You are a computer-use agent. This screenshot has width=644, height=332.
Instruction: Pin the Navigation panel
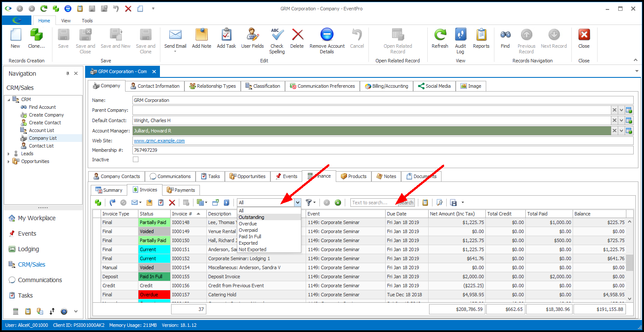[67, 74]
